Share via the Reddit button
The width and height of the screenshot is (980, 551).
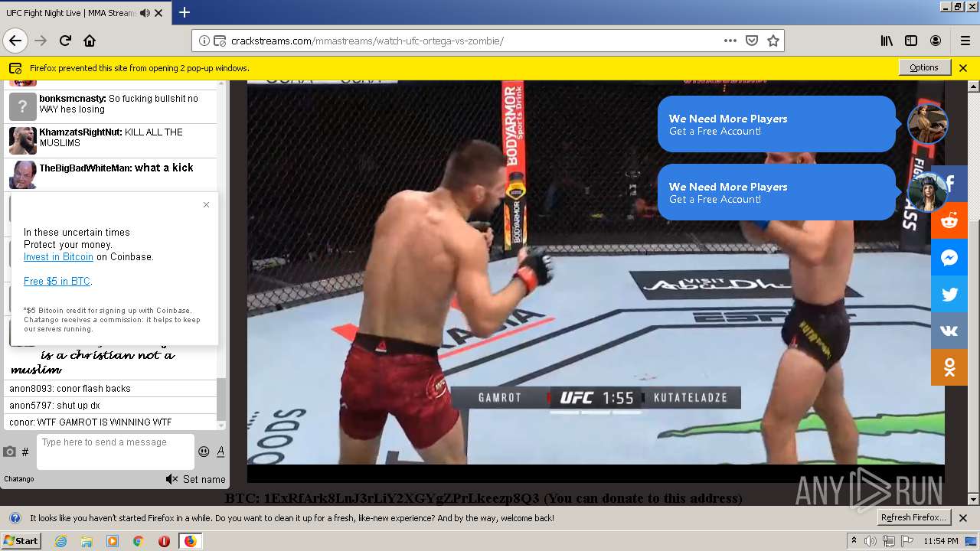949,221
